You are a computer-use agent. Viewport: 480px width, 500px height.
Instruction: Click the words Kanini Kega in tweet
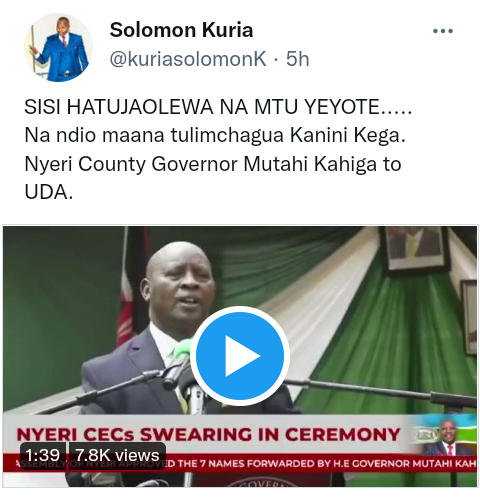click(x=348, y=135)
